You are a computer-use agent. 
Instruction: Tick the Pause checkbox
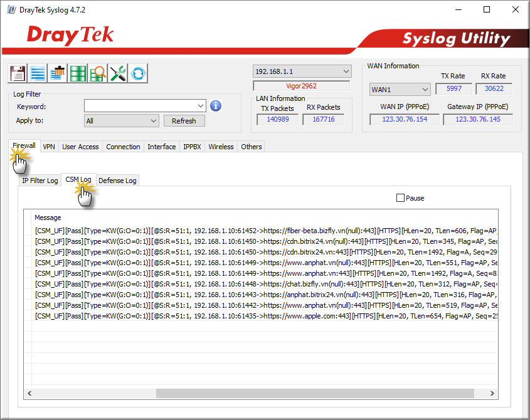pos(400,198)
